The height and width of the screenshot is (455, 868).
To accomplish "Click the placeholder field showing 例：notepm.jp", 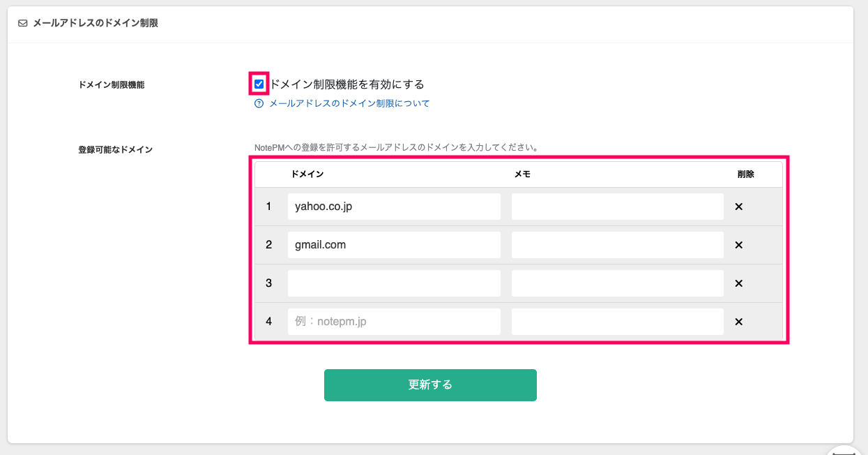I will [x=394, y=321].
